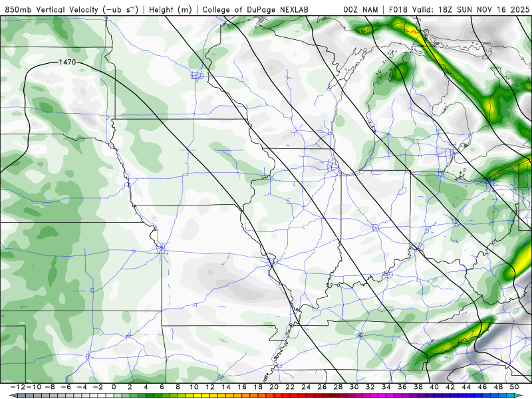This screenshot has width=532, height=399.
Task: Click the "44" colorbar tick label
Action: [466, 387]
